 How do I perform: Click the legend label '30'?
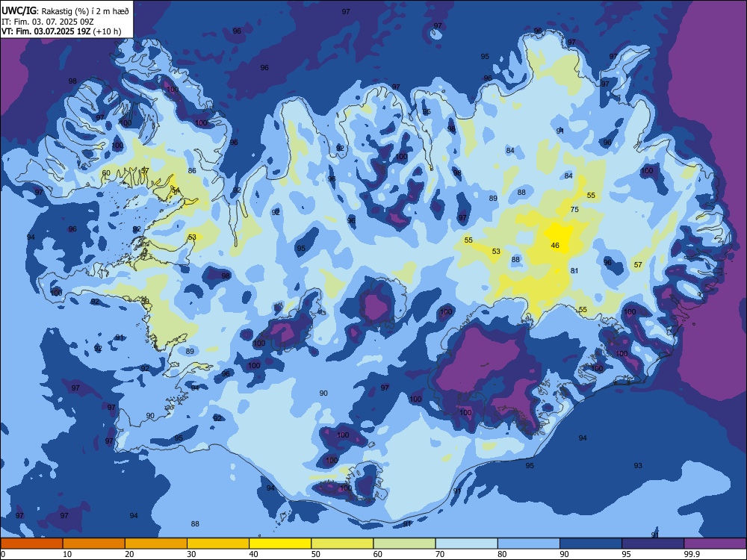click(x=191, y=554)
